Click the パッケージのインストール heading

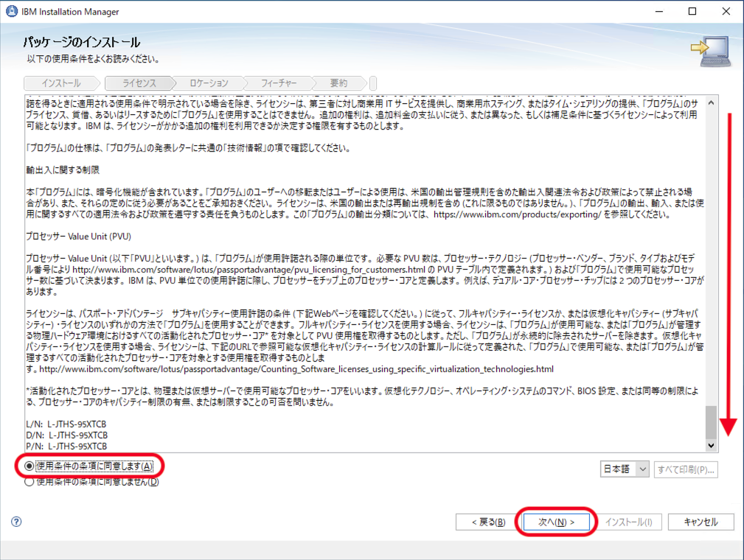pos(82,42)
